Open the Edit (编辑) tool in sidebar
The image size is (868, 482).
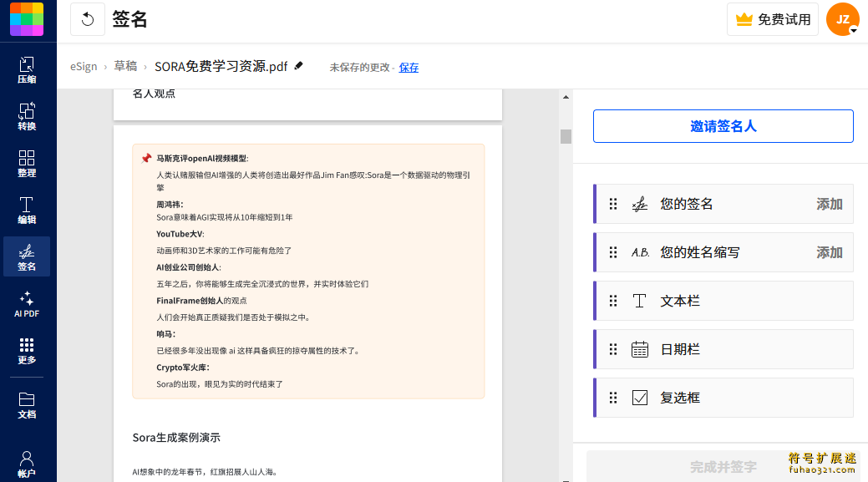[x=27, y=210]
